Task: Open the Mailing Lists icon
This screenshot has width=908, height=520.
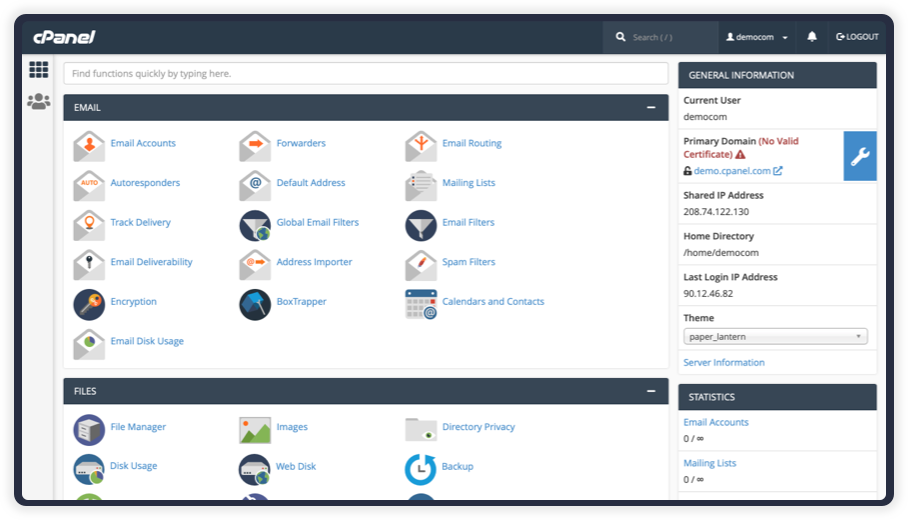Action: coord(421,185)
